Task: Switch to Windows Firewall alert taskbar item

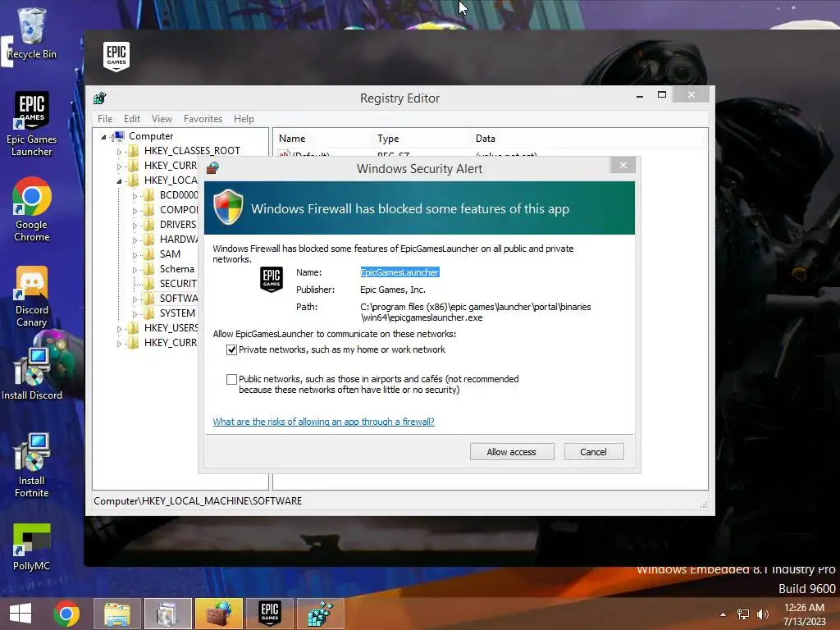Action: 218,614
